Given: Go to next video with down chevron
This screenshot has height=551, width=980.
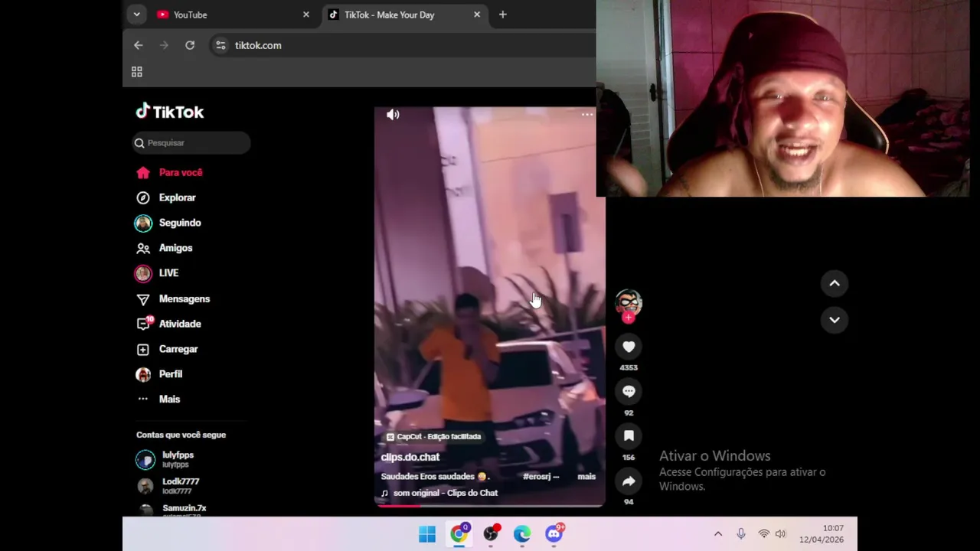Looking at the screenshot, I should click(835, 320).
